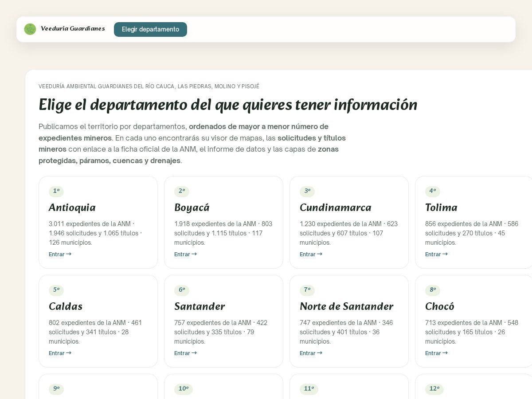Click the text "747 expedientes de la ANM"
The image size is (532, 399).
coord(338,323)
